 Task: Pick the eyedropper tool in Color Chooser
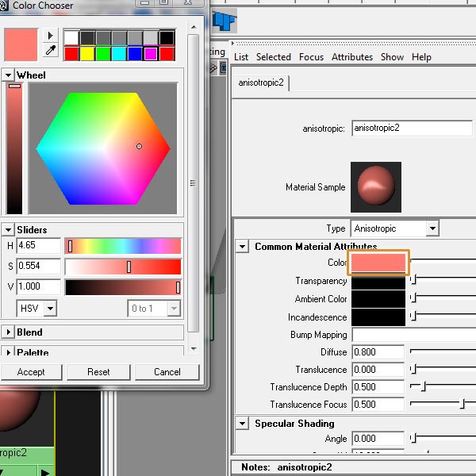point(51,51)
